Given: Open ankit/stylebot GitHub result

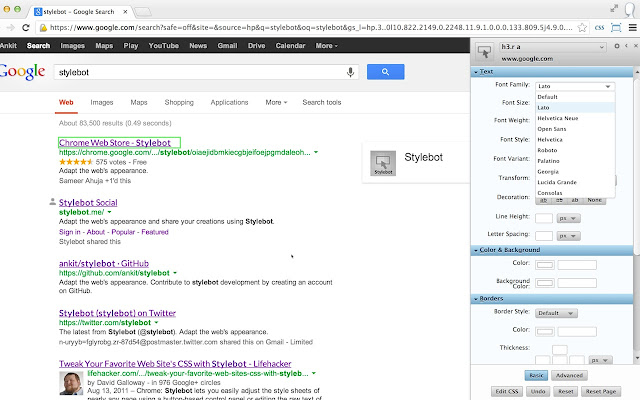Looking at the screenshot, I should tap(104, 263).
